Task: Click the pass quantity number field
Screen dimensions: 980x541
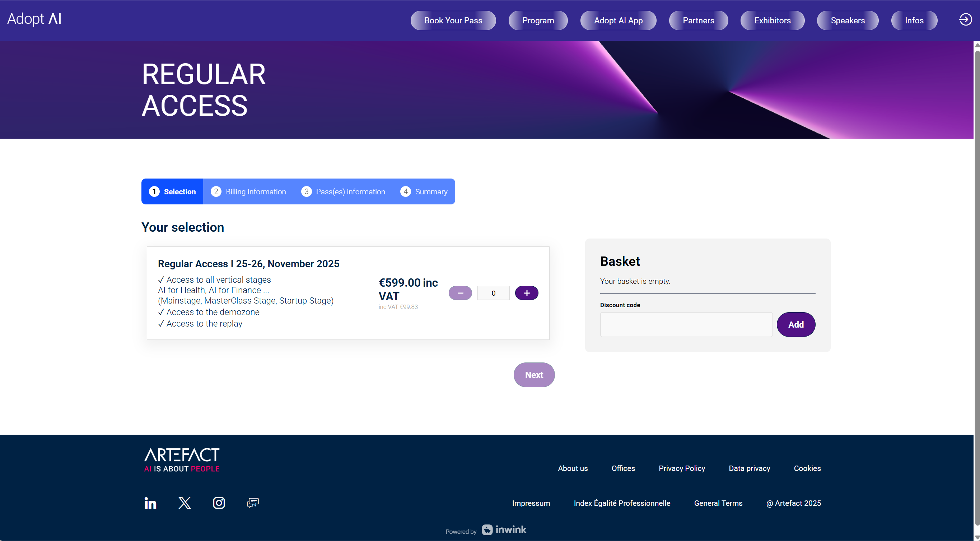Action: 493,293
